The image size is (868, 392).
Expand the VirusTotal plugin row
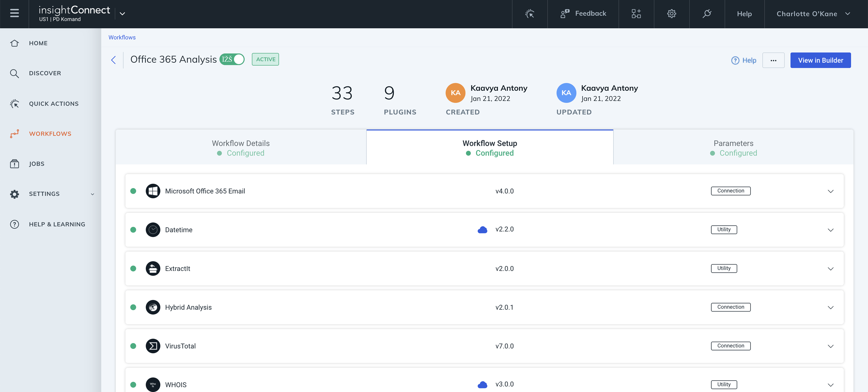[831, 346]
